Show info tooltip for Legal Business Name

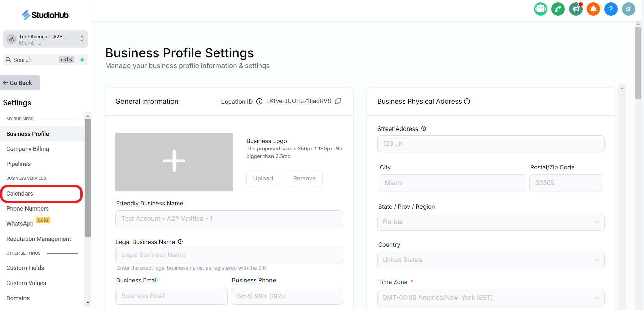[180, 242]
